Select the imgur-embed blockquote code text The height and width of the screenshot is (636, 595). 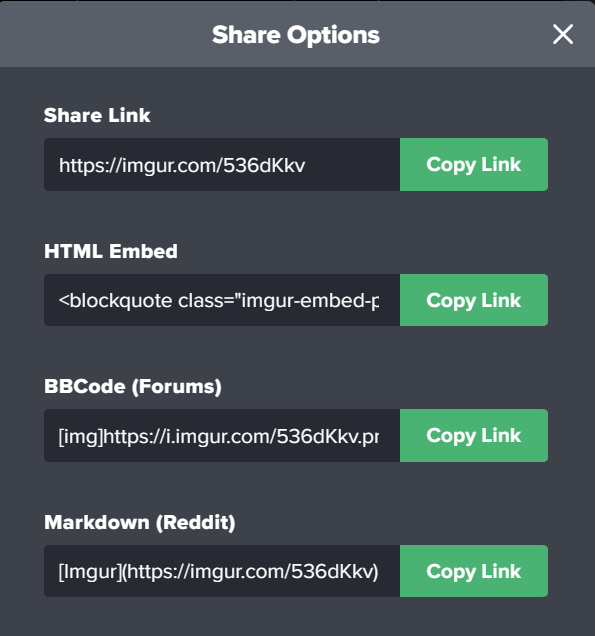click(219, 301)
